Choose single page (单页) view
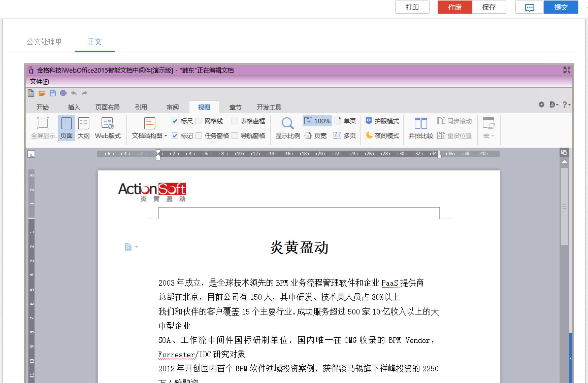This screenshot has width=588, height=383. pos(345,121)
